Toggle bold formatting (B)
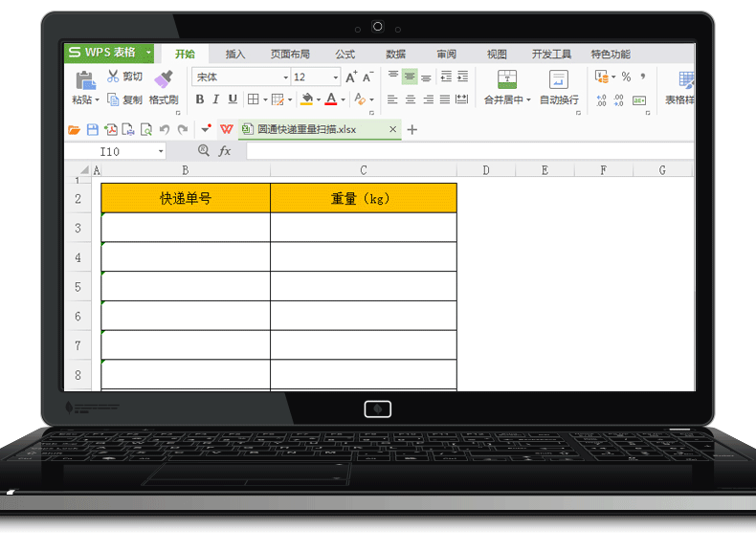 200,99
